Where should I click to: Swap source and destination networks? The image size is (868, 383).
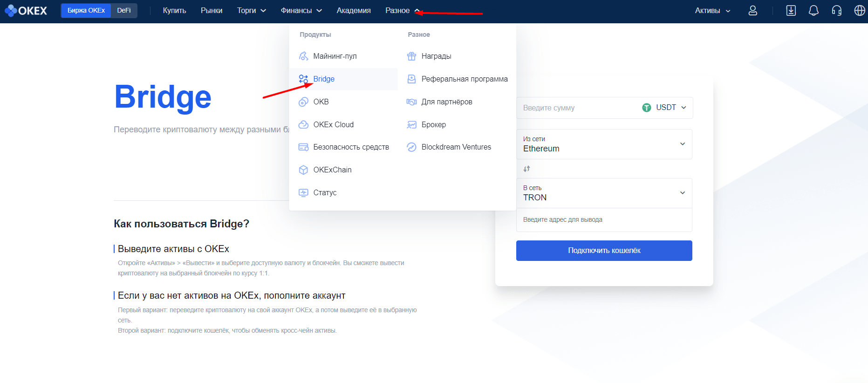click(x=526, y=169)
